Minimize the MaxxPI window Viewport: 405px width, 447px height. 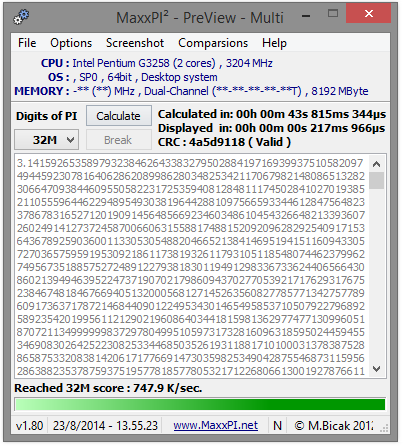click(306, 15)
